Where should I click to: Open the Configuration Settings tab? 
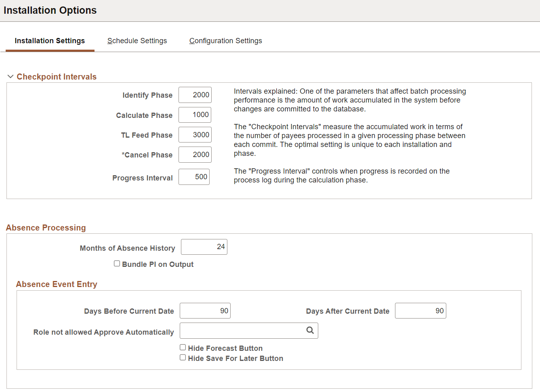click(x=225, y=40)
